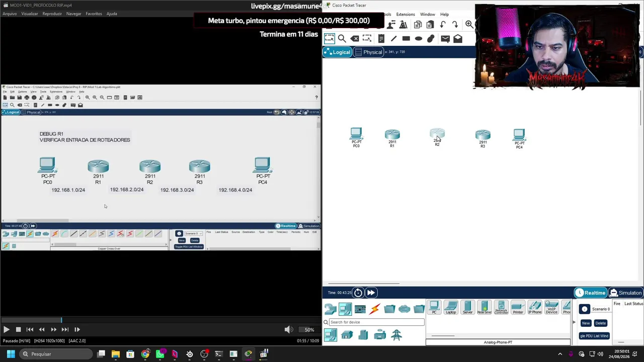Screen dimensions: 644x362
Task: Select the Smart City subcategory icon
Action: [x=363, y=335]
